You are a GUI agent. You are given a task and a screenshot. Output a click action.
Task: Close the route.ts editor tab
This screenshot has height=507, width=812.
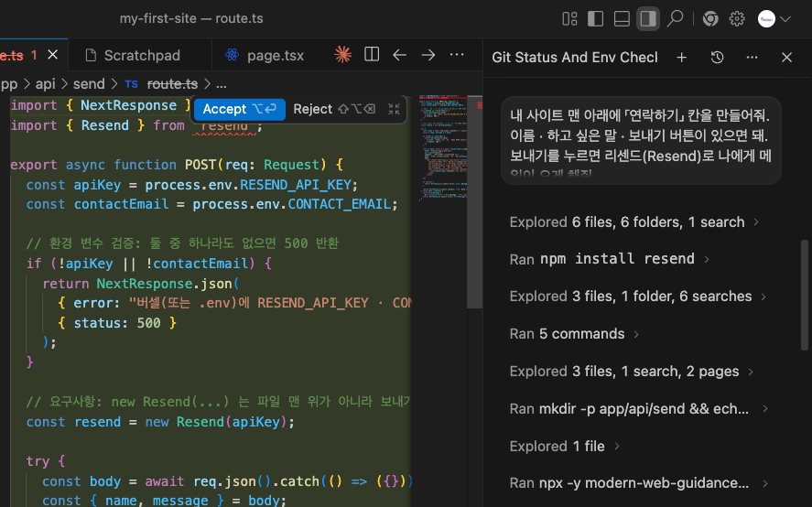point(53,54)
